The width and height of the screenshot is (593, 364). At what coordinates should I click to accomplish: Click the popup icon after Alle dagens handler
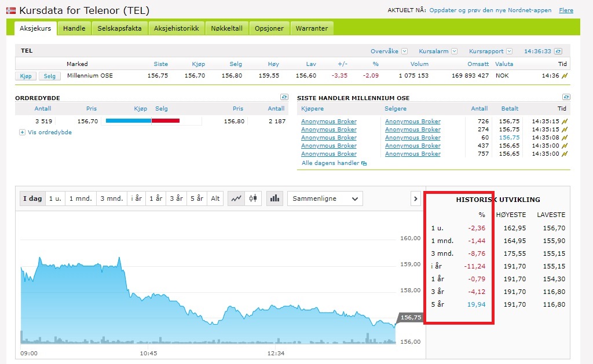364,163
